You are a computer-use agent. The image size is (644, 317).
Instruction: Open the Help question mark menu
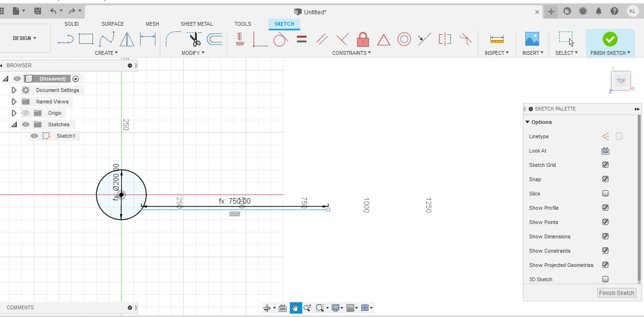614,11
